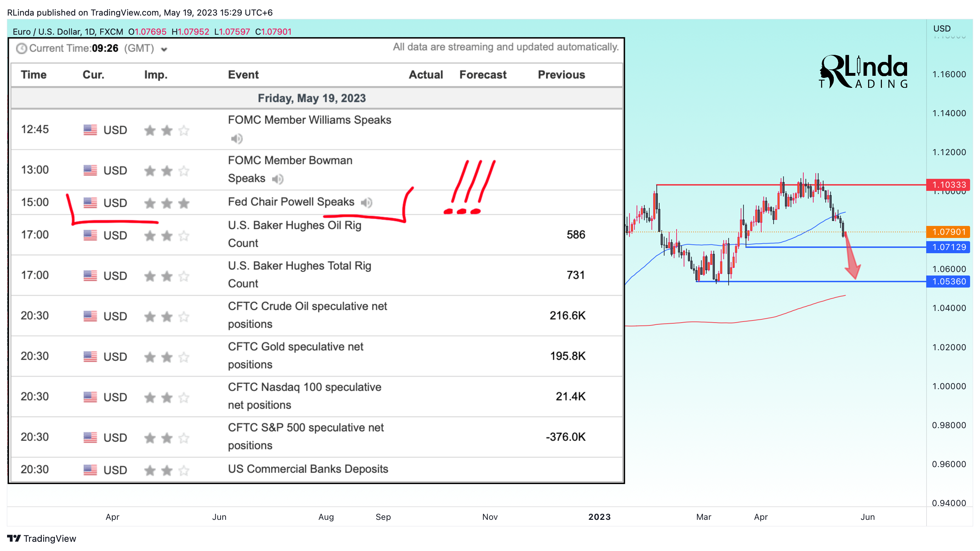The width and height of the screenshot is (980, 551).
Task: Click the previous value 21.4K
Action: [570, 396]
